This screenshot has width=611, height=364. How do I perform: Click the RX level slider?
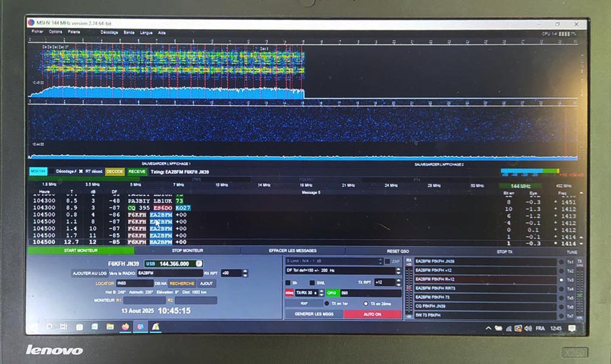[409, 289]
